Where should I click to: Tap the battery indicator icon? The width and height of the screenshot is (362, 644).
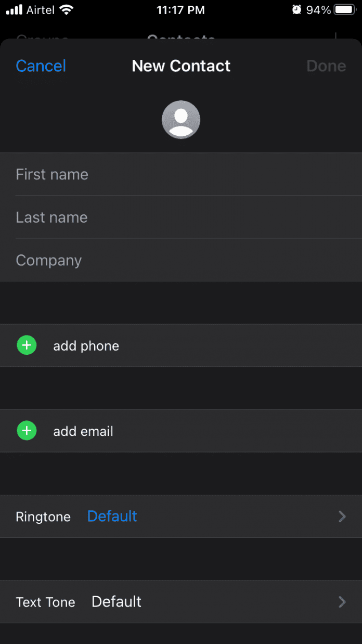click(x=345, y=9)
